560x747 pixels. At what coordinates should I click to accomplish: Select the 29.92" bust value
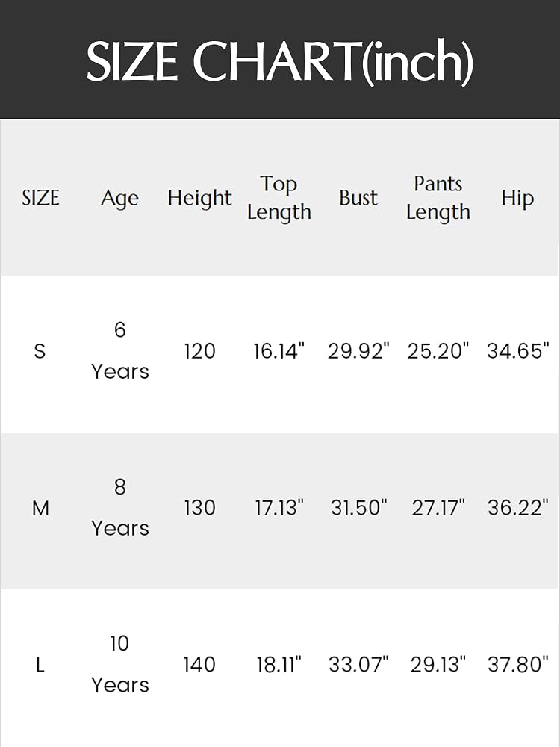point(358,351)
